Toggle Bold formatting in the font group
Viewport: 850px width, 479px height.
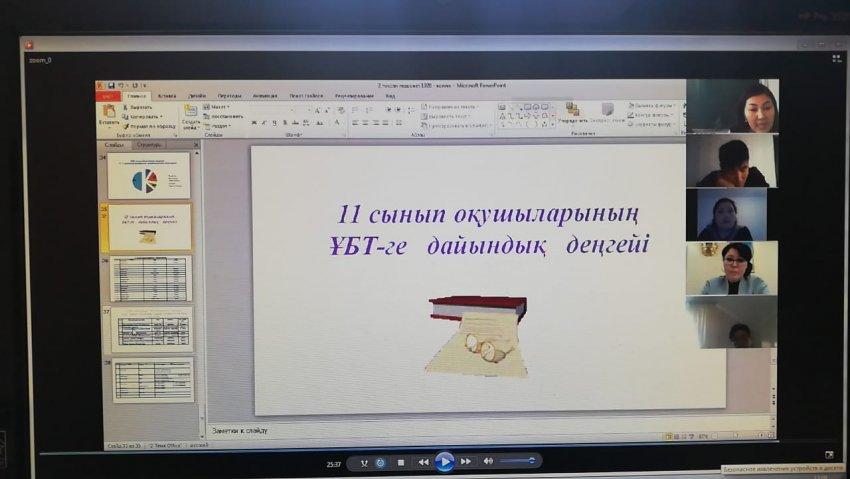pos(254,123)
